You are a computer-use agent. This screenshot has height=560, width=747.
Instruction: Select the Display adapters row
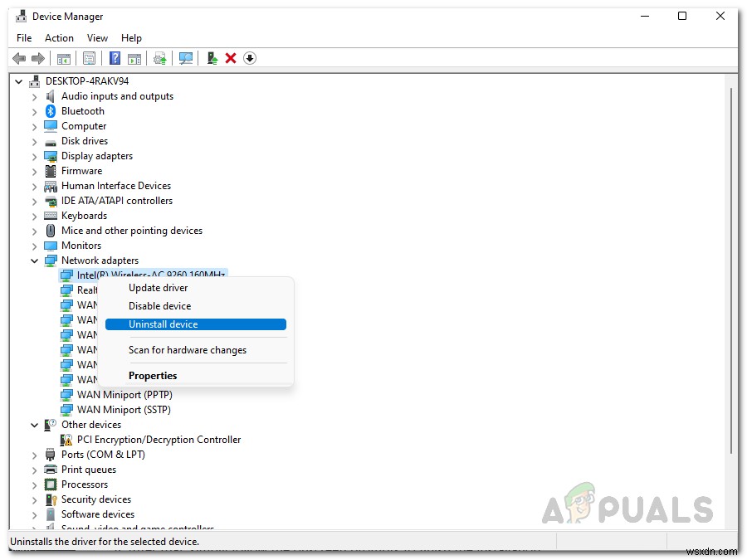pyautogui.click(x=97, y=156)
